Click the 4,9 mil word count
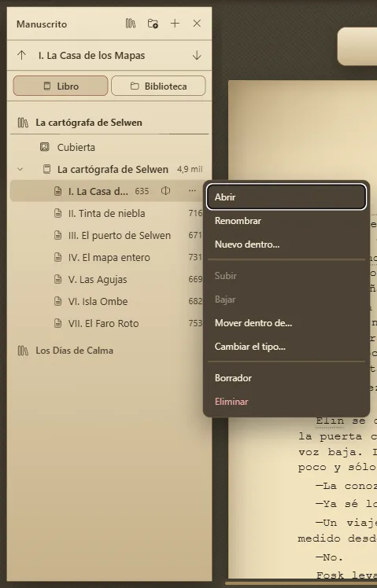This screenshot has height=588, width=377. click(190, 169)
